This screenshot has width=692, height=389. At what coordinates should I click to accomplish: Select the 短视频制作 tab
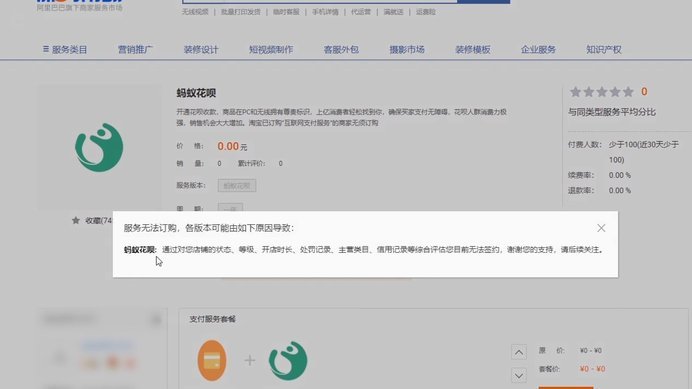(271, 49)
